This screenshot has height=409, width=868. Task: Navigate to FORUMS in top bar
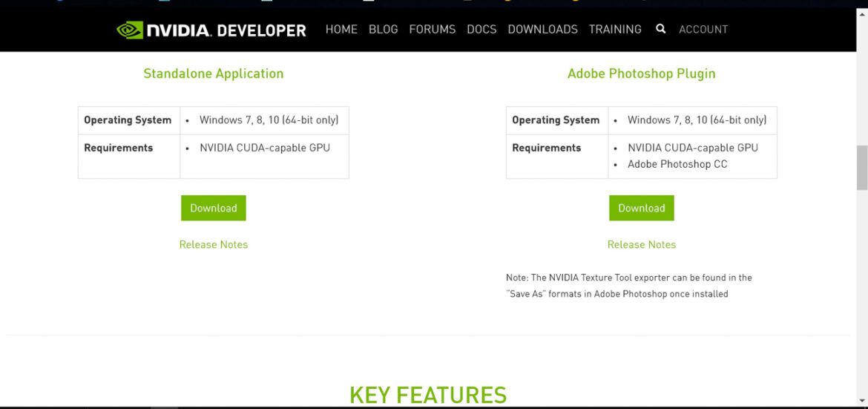432,30
